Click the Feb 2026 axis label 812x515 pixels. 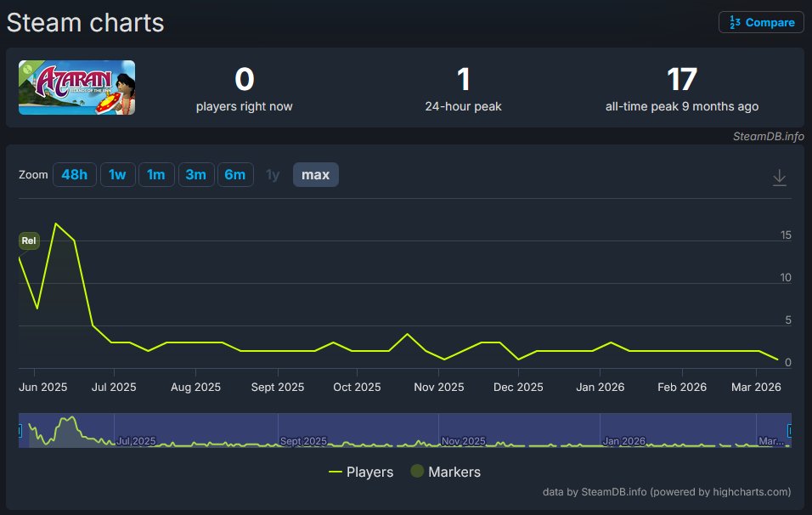pos(682,387)
